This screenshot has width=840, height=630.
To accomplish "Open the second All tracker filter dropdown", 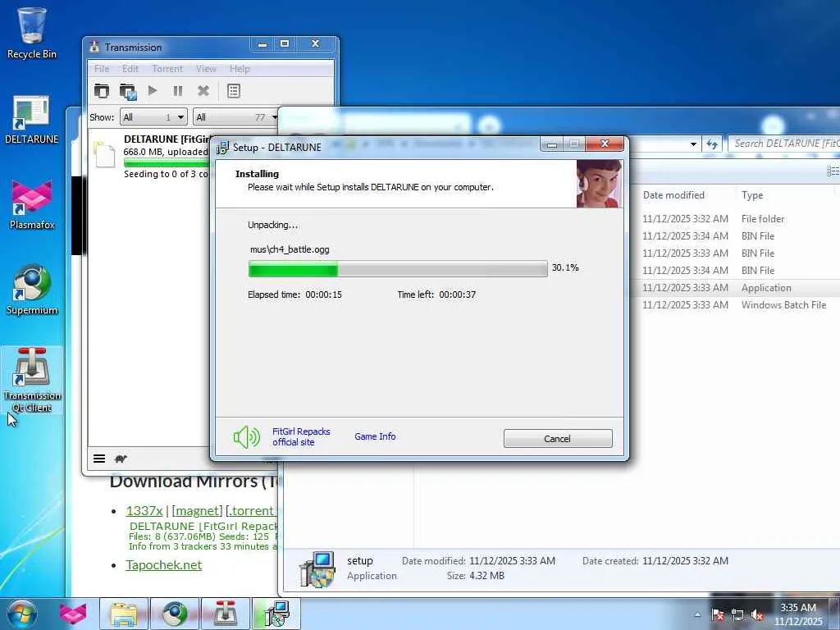I will [x=235, y=116].
